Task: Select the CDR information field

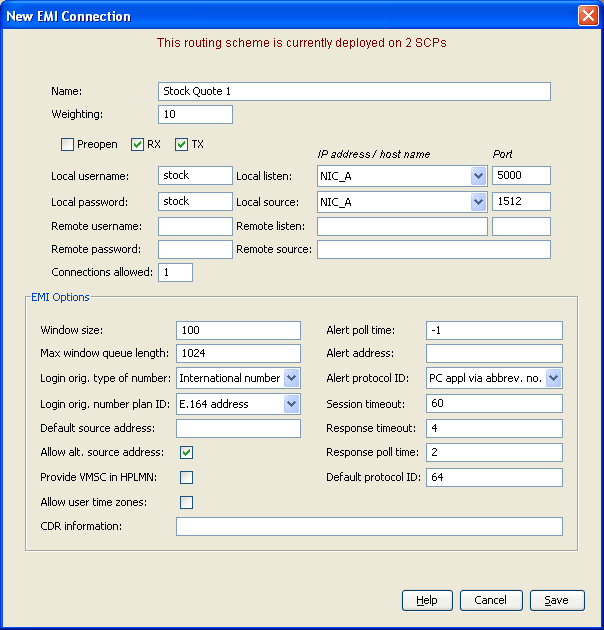Action: [x=369, y=527]
